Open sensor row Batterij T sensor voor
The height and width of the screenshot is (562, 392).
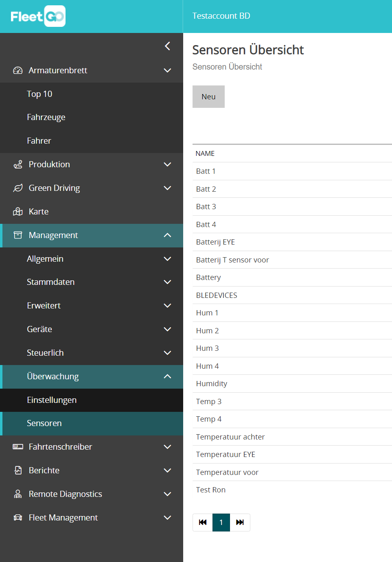pos(292,260)
